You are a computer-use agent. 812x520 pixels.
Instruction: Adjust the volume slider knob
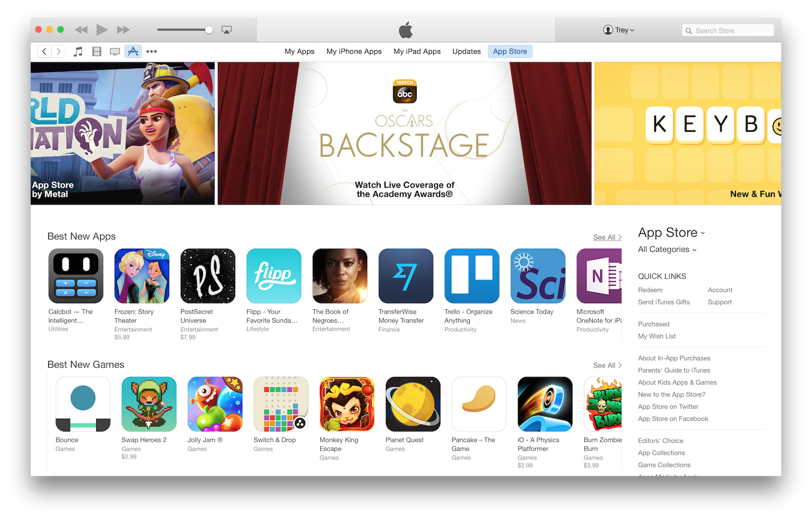209,30
